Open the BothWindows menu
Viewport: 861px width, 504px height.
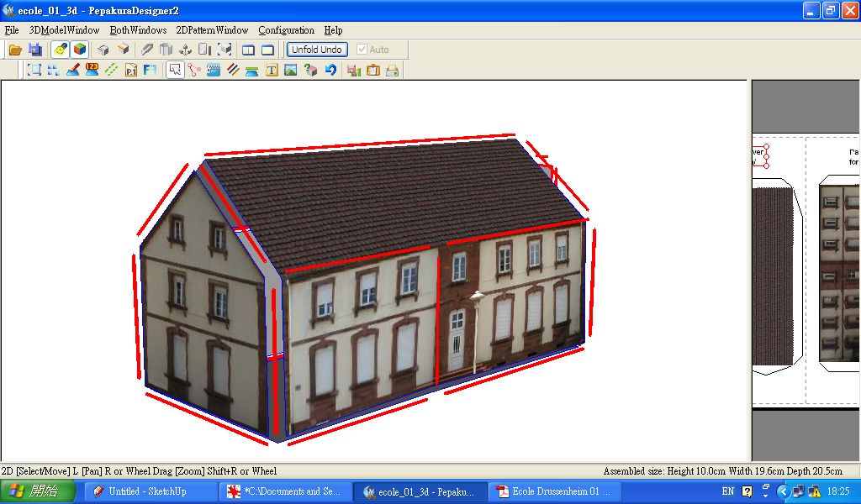pos(138,30)
